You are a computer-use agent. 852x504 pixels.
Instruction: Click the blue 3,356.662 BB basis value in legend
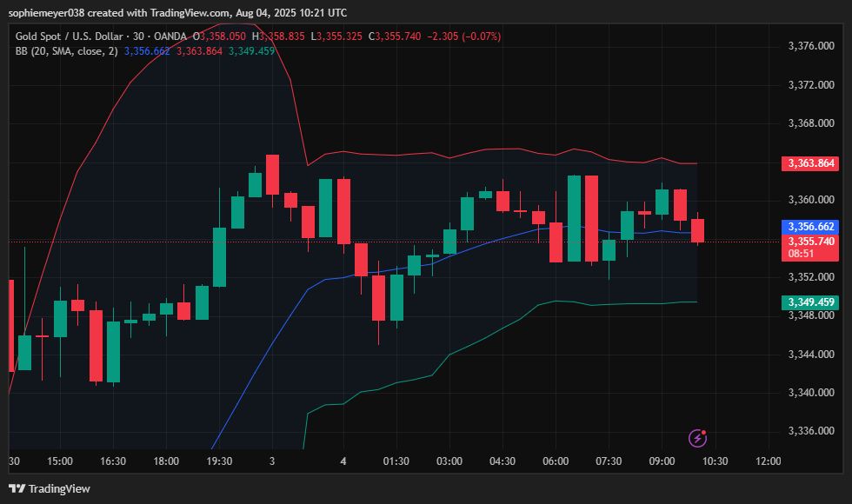[x=147, y=51]
